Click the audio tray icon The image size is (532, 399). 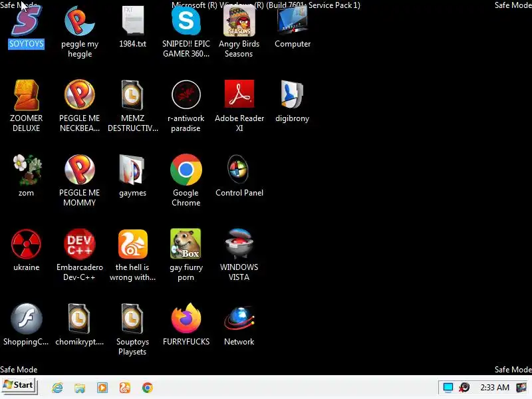point(464,388)
